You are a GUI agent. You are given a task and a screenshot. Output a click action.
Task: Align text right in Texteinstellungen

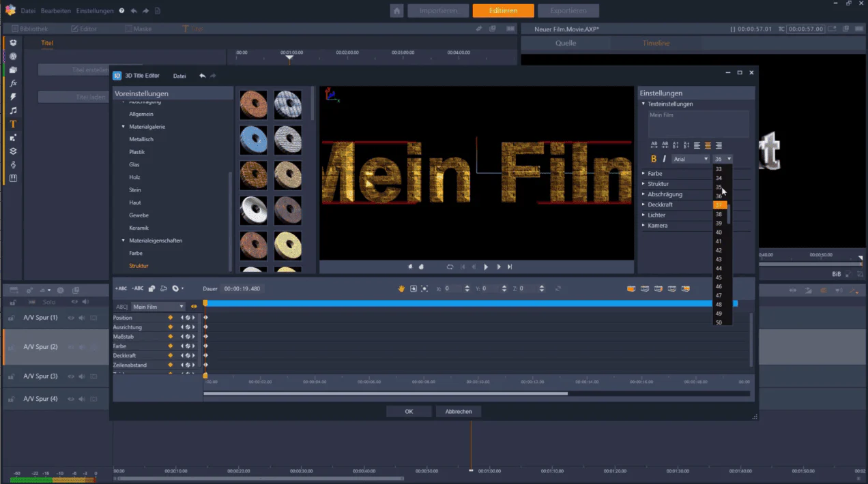click(x=719, y=145)
